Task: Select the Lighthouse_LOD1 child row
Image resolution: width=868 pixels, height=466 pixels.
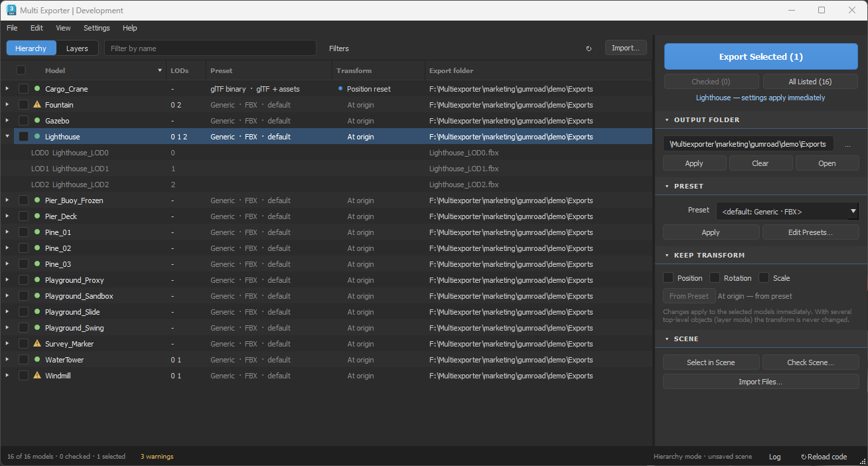Action: [326, 169]
